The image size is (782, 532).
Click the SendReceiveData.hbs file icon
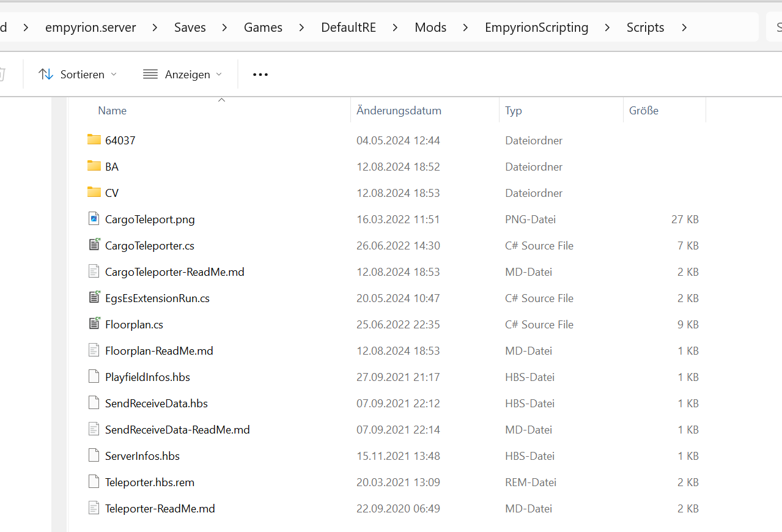click(94, 403)
